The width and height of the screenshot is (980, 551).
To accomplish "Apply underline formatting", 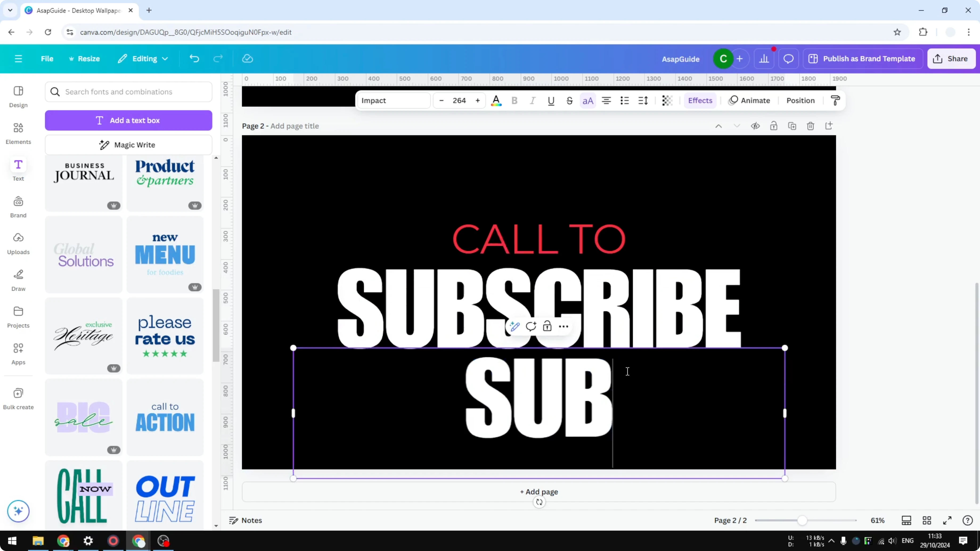I will 551,100.
